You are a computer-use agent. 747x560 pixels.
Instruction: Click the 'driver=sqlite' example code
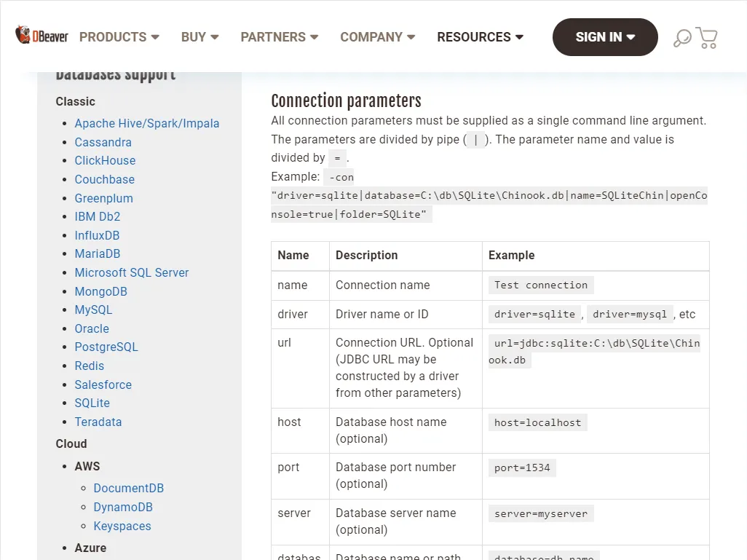pos(534,314)
